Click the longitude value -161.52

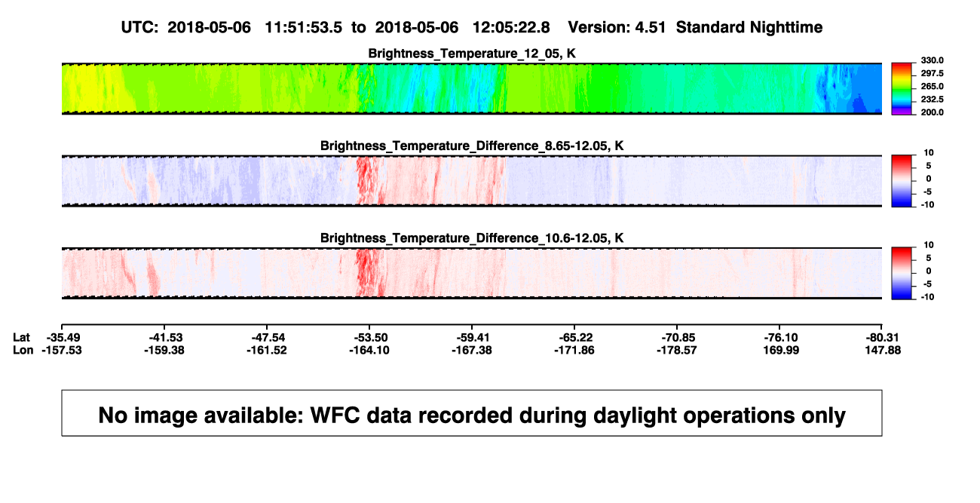pyautogui.click(x=266, y=350)
